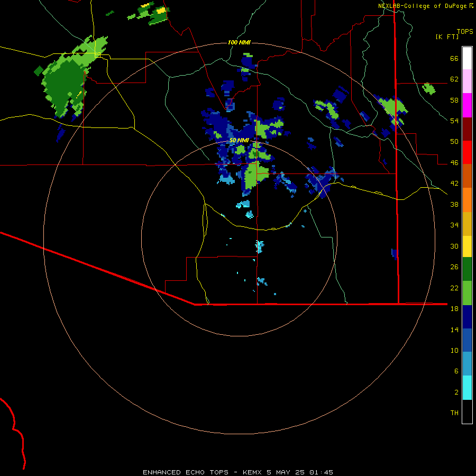Select the legend value 62
Viewport: 476px width, 476px height.
coord(454,79)
